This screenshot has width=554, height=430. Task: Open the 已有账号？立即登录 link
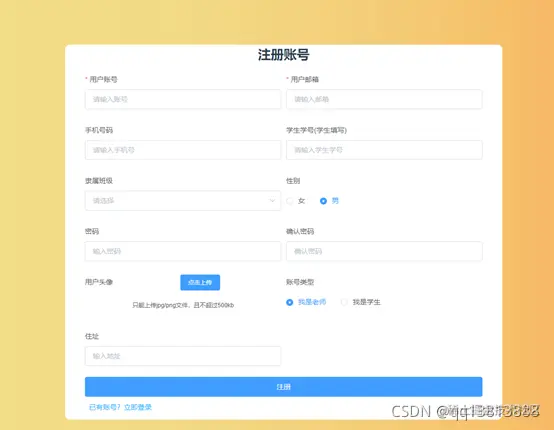[x=120, y=407]
